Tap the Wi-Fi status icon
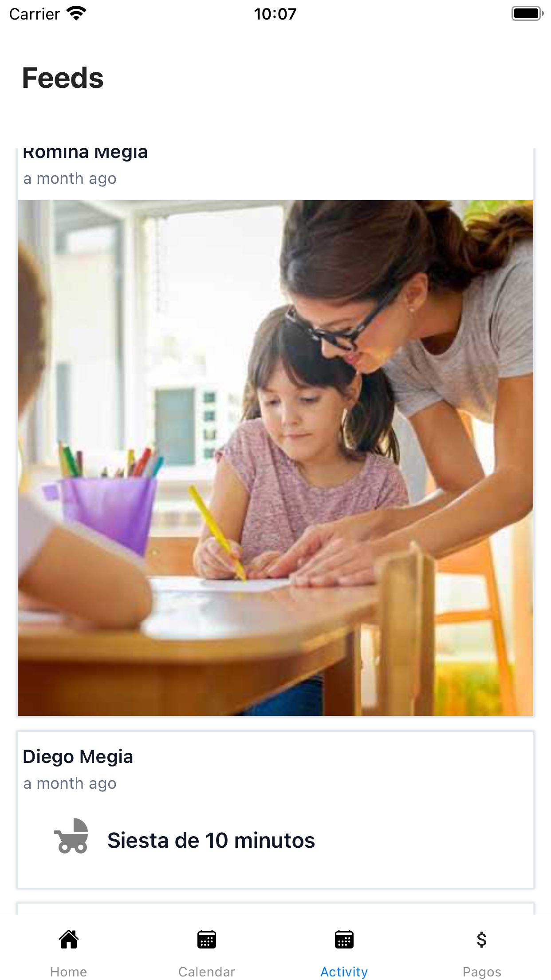 pos(76,13)
